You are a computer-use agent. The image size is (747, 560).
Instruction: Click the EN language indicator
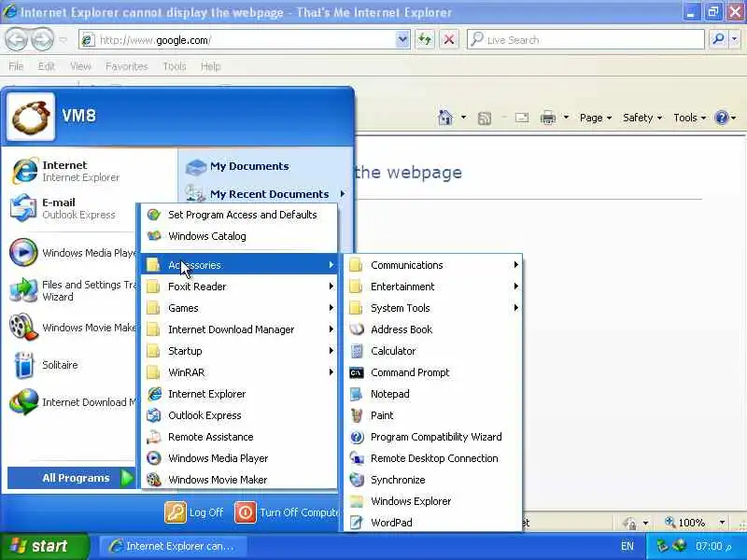point(627,546)
